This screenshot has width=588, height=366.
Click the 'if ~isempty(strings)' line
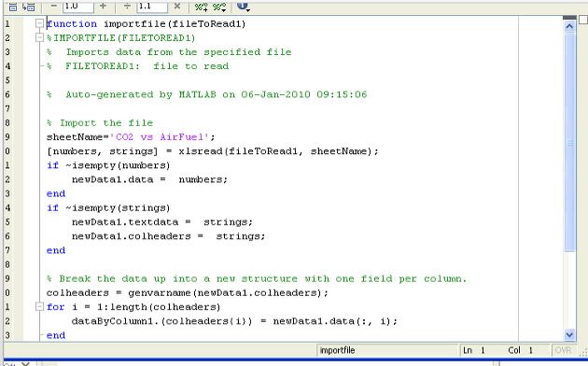(108, 208)
